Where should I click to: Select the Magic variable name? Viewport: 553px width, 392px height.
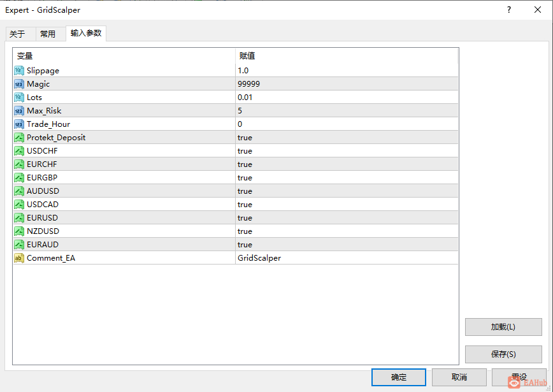(38, 84)
